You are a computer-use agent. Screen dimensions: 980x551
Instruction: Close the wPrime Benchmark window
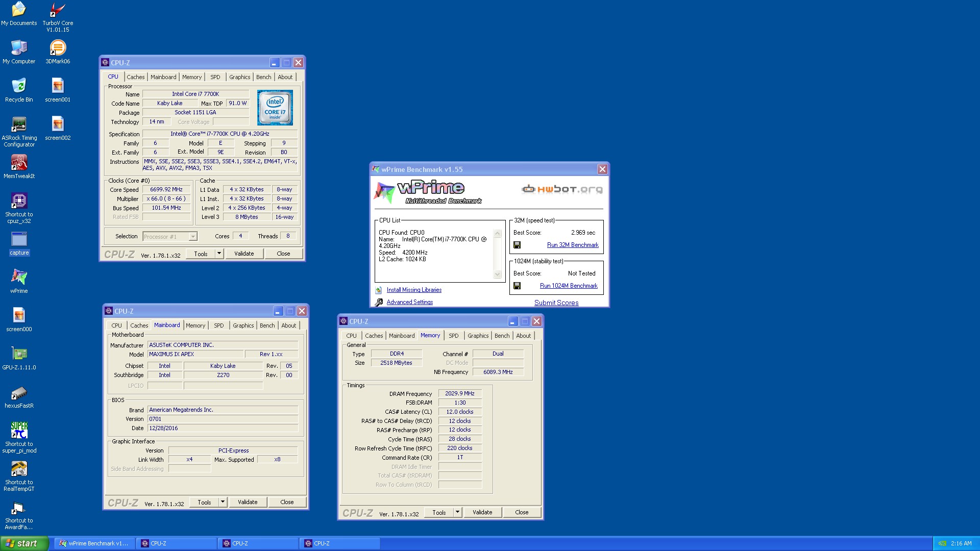pyautogui.click(x=602, y=169)
